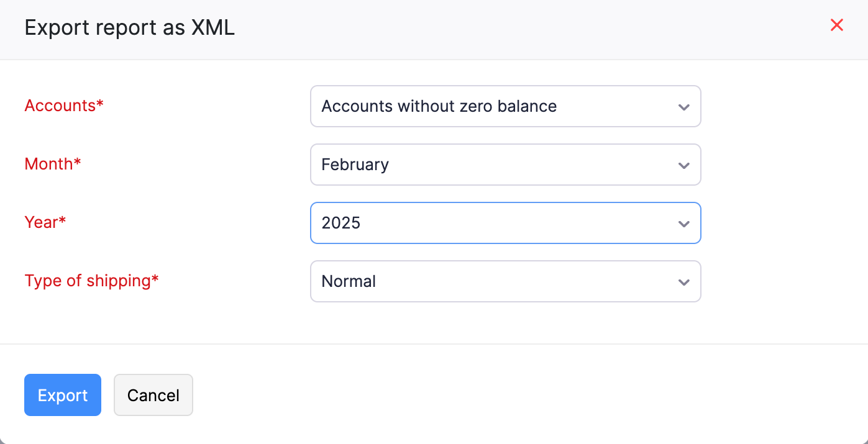Click the chevron on the Accounts dropdown

(x=683, y=106)
